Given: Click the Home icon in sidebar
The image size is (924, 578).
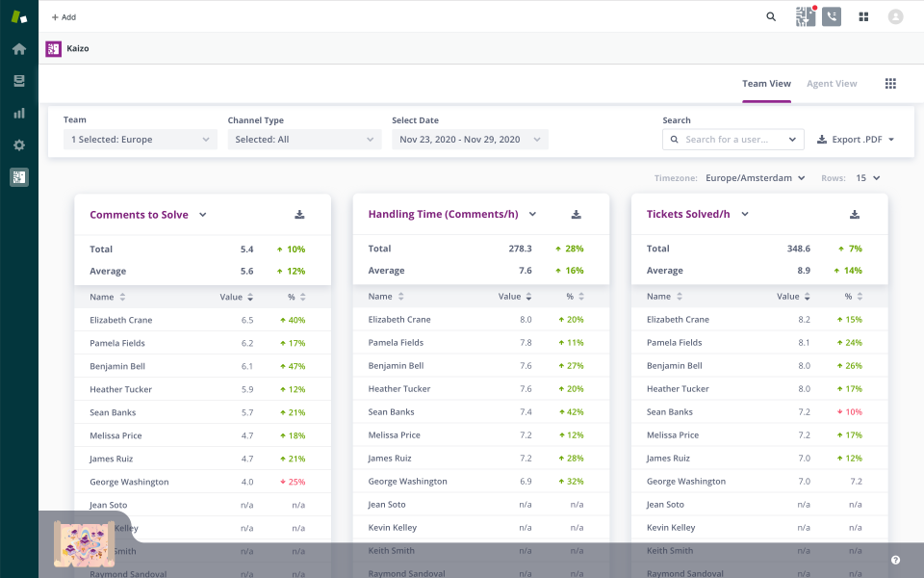Looking at the screenshot, I should coord(19,49).
